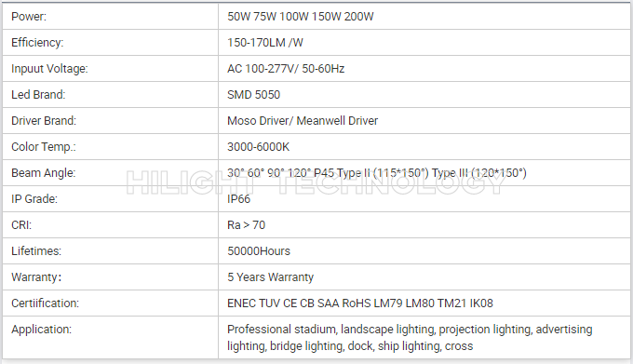Click the AC 100-277V/ 50-60Hz value

286,69
